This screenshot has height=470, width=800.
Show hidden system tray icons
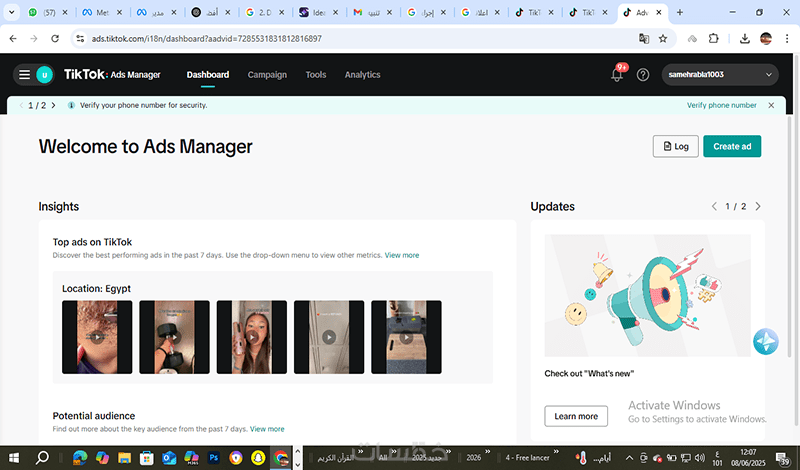(630, 458)
